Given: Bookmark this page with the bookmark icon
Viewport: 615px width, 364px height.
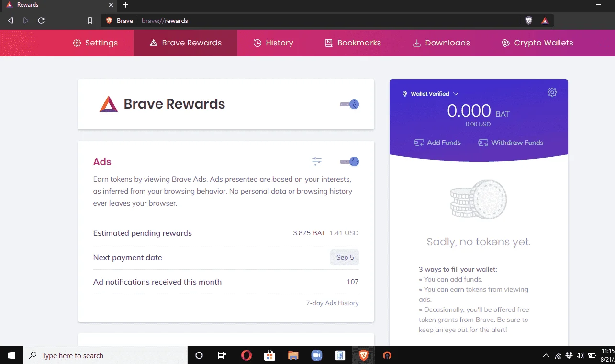Looking at the screenshot, I should tap(90, 21).
